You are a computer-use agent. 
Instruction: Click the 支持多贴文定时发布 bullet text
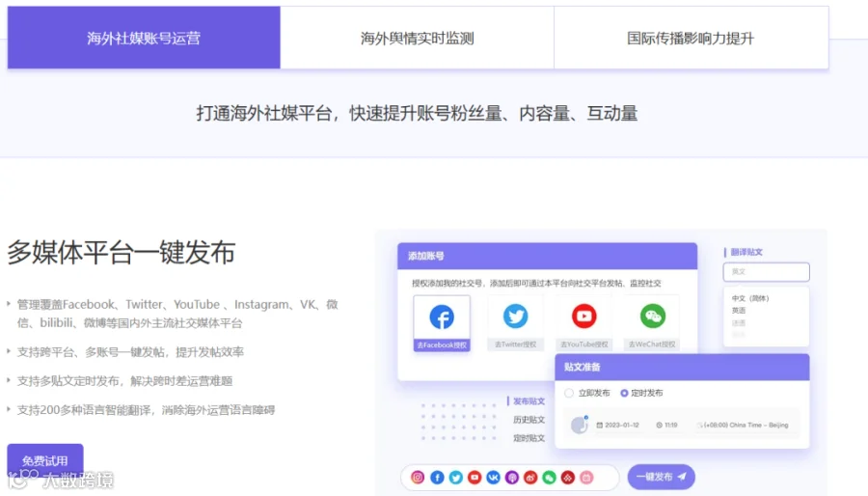point(124,381)
